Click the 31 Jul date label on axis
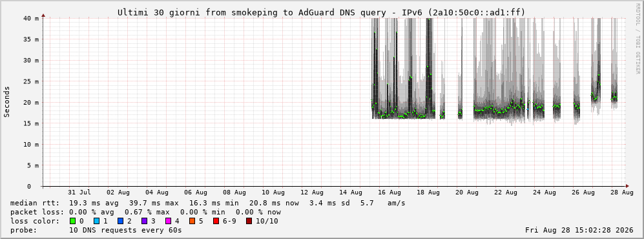This screenshot has width=644, height=239. 79,192
